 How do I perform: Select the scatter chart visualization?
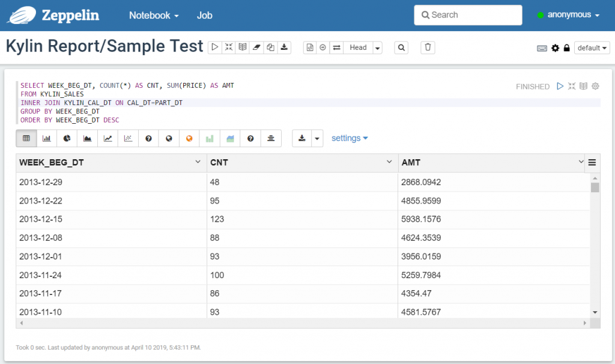point(129,138)
